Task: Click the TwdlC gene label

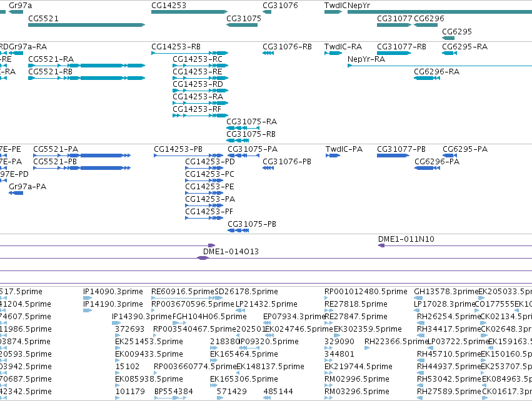Action: click(x=336, y=6)
